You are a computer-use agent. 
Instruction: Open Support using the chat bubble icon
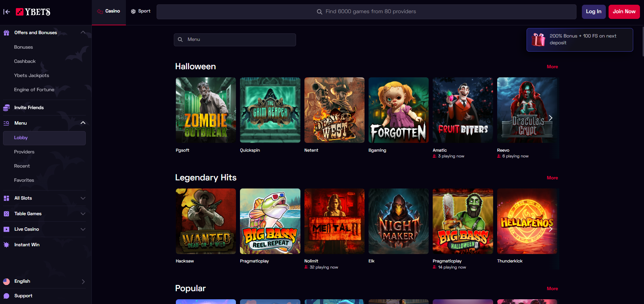6,296
